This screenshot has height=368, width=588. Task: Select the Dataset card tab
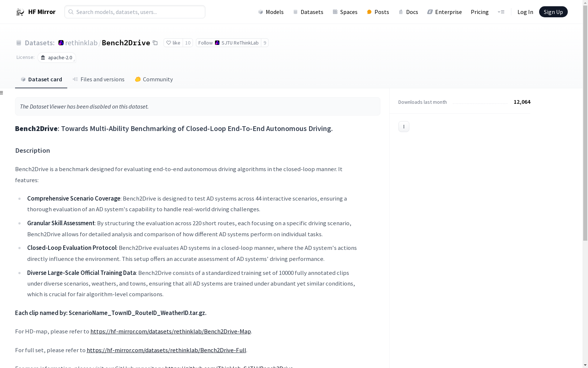[41, 79]
